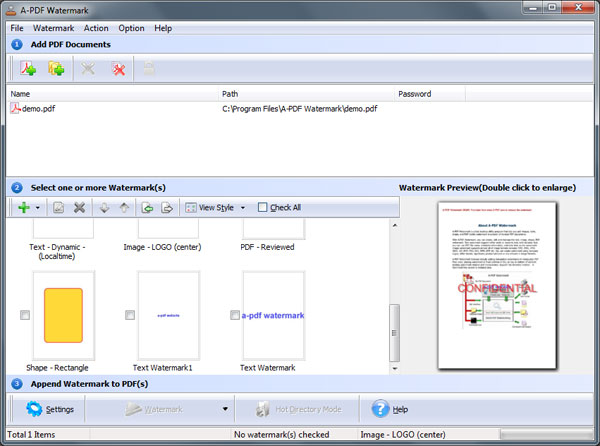Click the Delete watermark X icon
600x446 pixels.
(x=80, y=208)
